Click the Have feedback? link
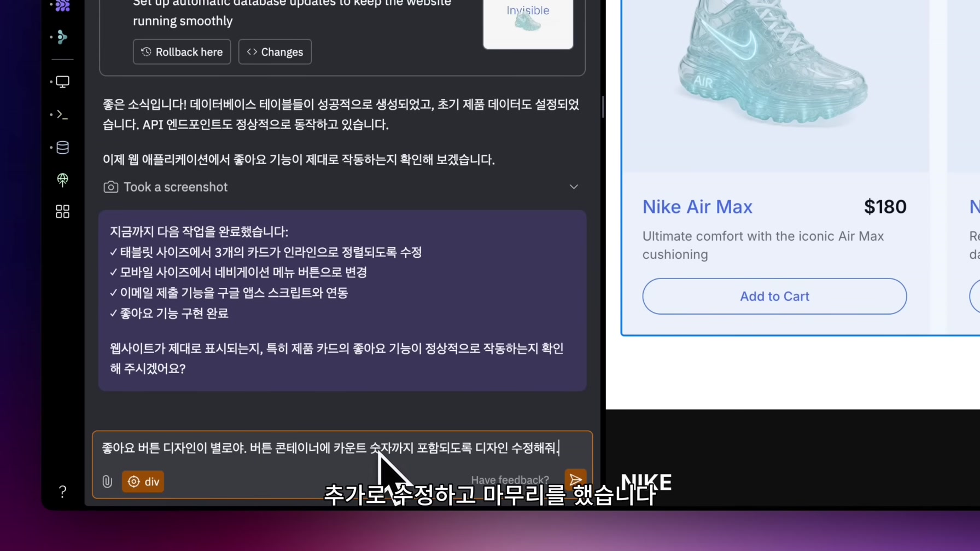 [x=510, y=480]
